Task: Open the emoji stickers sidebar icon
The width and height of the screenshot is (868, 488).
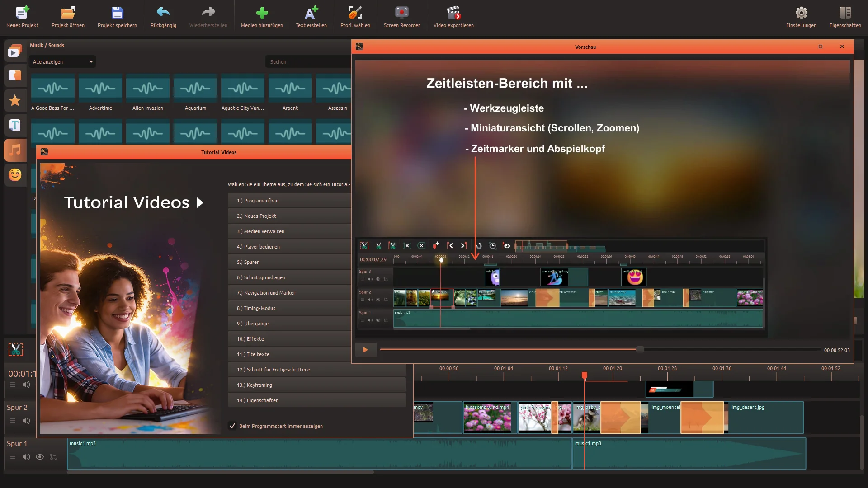Action: [x=15, y=175]
